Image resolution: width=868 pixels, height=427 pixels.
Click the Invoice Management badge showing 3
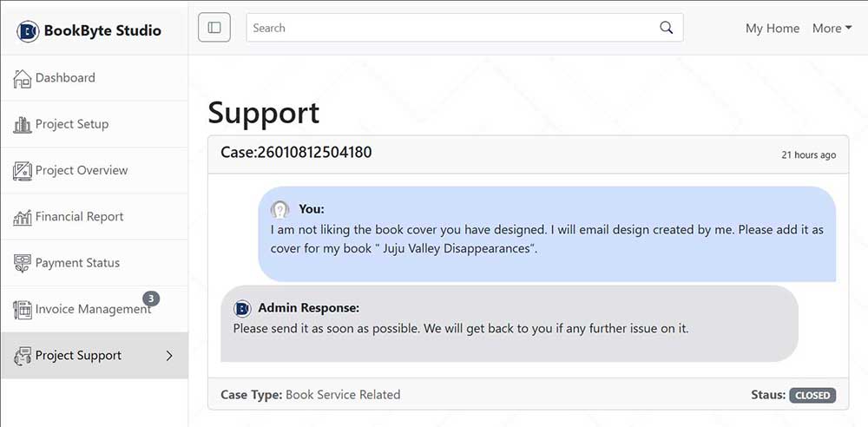coord(150,299)
